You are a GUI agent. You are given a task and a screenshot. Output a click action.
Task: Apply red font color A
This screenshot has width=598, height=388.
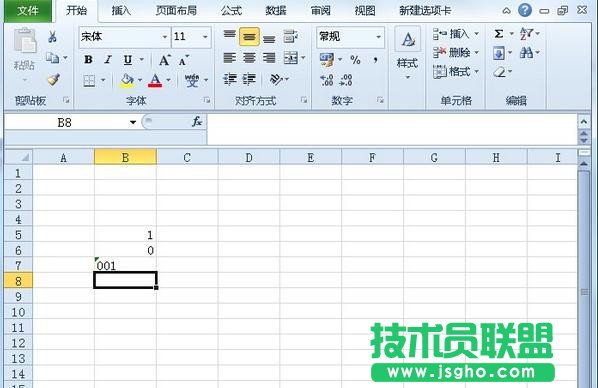[155, 80]
